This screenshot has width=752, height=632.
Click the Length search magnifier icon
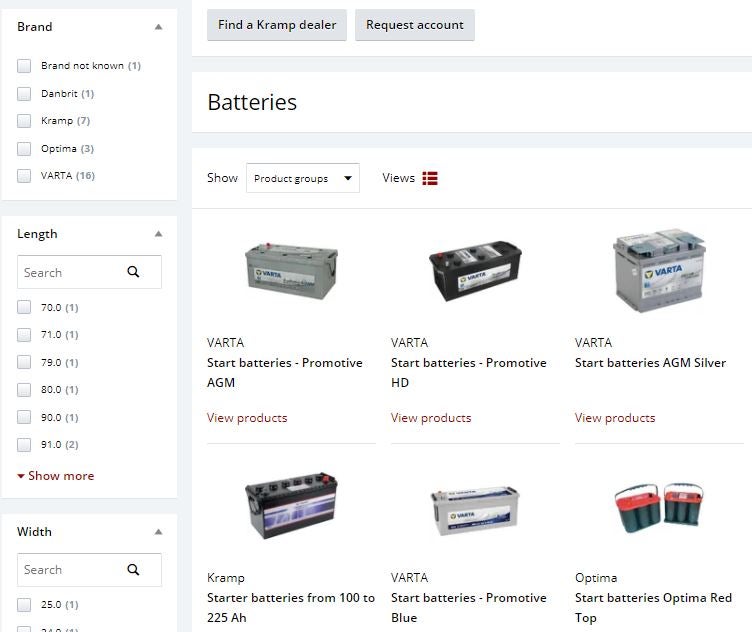point(133,272)
